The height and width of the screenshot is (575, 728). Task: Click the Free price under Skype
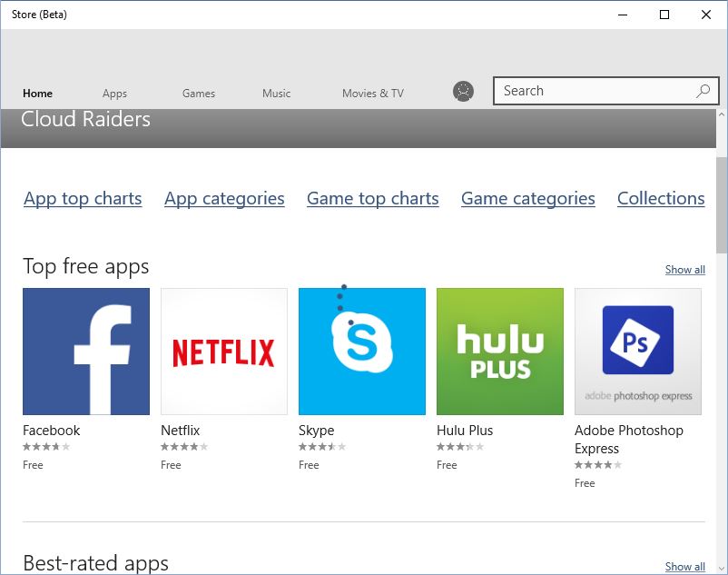(x=309, y=465)
